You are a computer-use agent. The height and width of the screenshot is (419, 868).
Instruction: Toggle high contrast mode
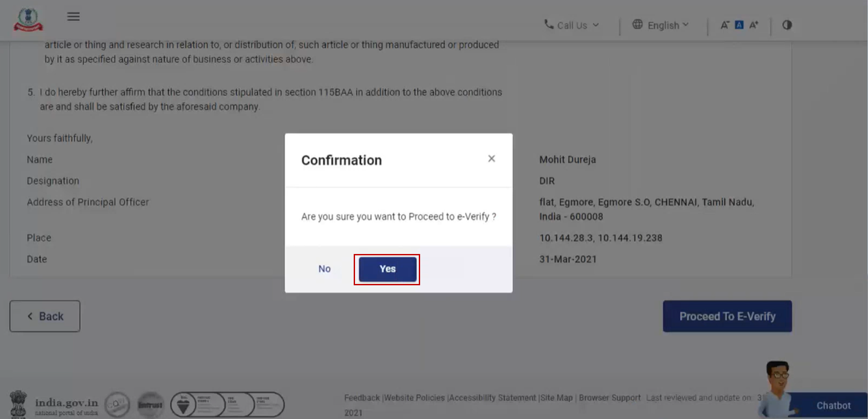click(787, 25)
